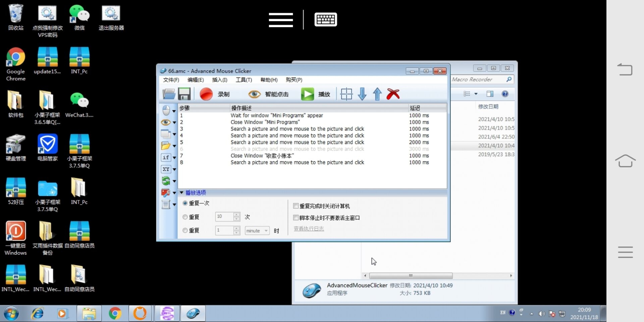
Task: Click the floppy disk save icon
Action: 184,94
